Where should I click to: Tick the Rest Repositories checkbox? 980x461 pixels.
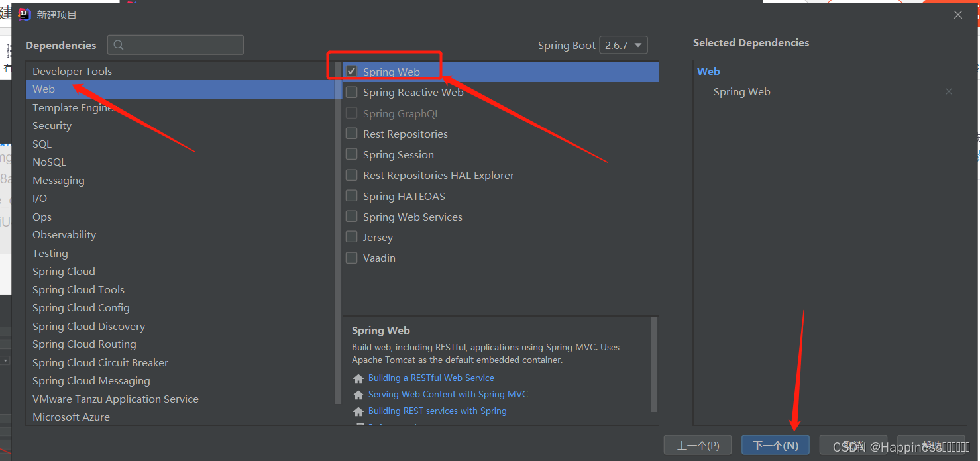pos(352,134)
